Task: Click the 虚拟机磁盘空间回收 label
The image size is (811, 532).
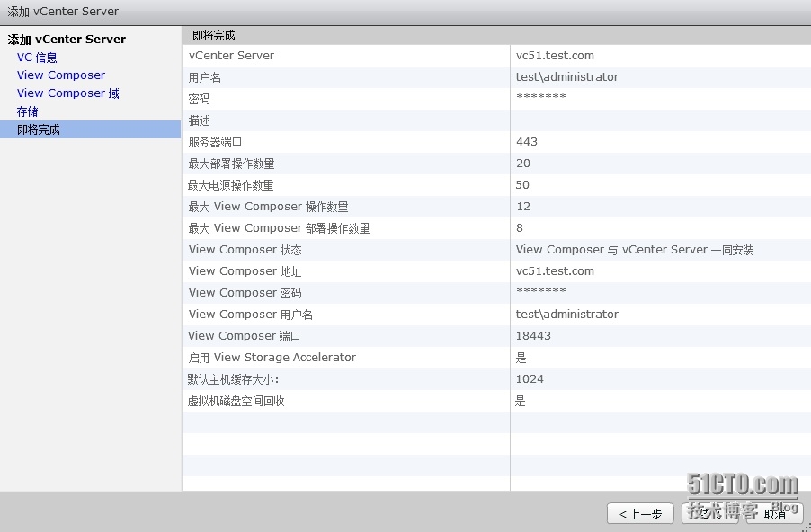Action: click(x=236, y=401)
